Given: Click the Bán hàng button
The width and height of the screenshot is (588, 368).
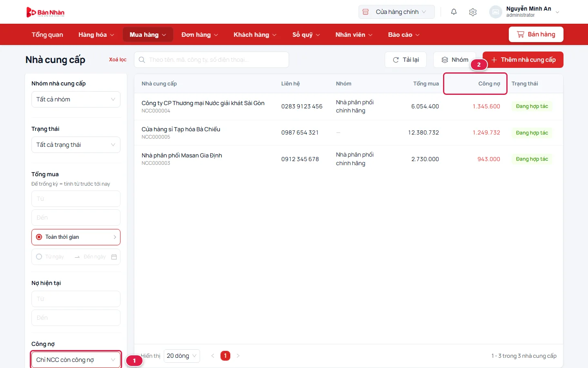Looking at the screenshot, I should 536,34.
